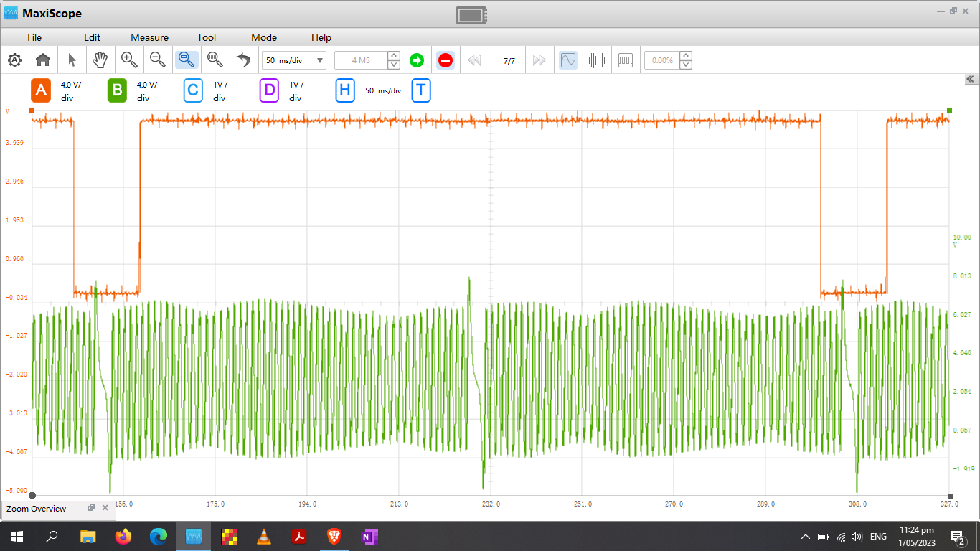The image size is (980, 551).
Task: Open VLC media player from taskbar
Action: tap(264, 536)
